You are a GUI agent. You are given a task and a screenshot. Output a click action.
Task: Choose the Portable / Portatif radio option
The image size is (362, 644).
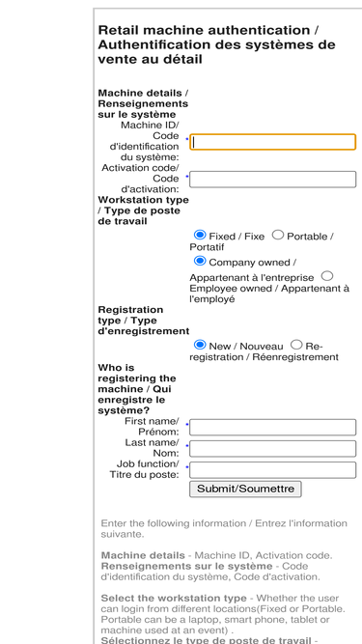click(x=278, y=235)
